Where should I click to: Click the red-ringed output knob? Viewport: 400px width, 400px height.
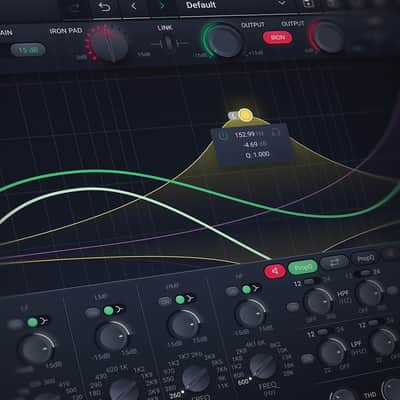point(328,37)
